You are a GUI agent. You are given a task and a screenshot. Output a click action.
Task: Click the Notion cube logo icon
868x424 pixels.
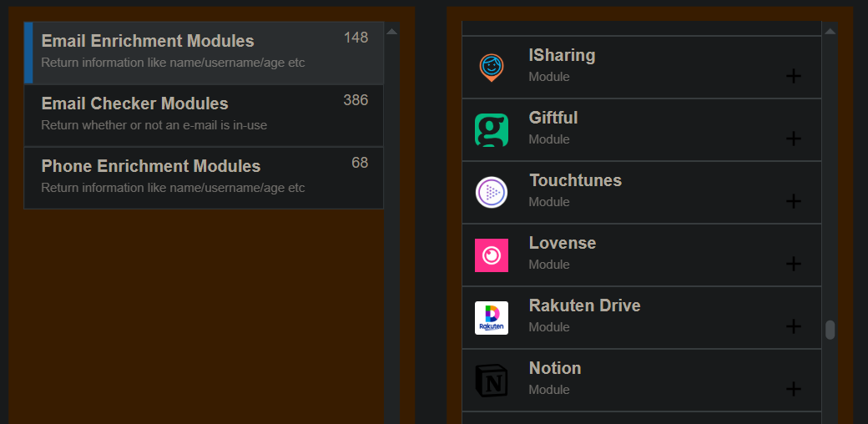pyautogui.click(x=492, y=381)
